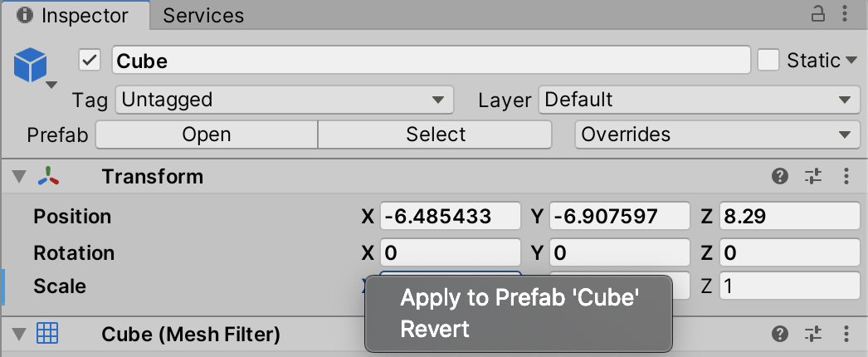Open Transform component presets
This screenshot has height=357, width=868.
click(813, 176)
